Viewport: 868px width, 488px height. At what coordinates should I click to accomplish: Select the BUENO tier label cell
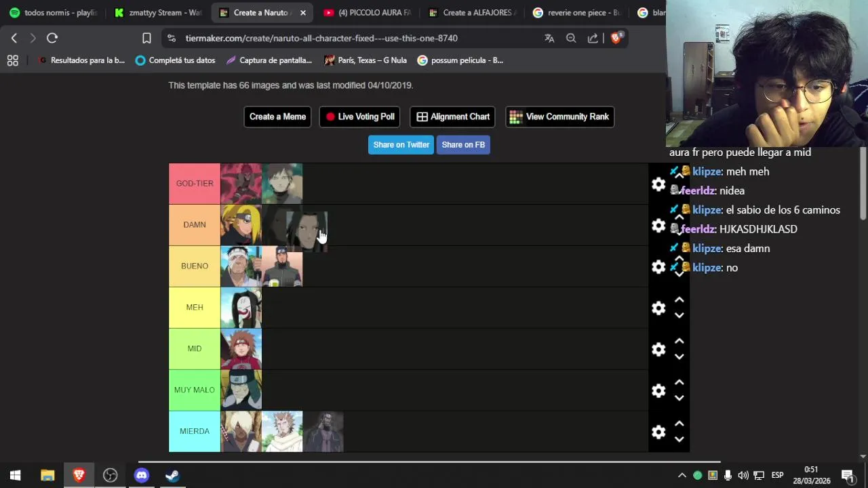[195, 266]
